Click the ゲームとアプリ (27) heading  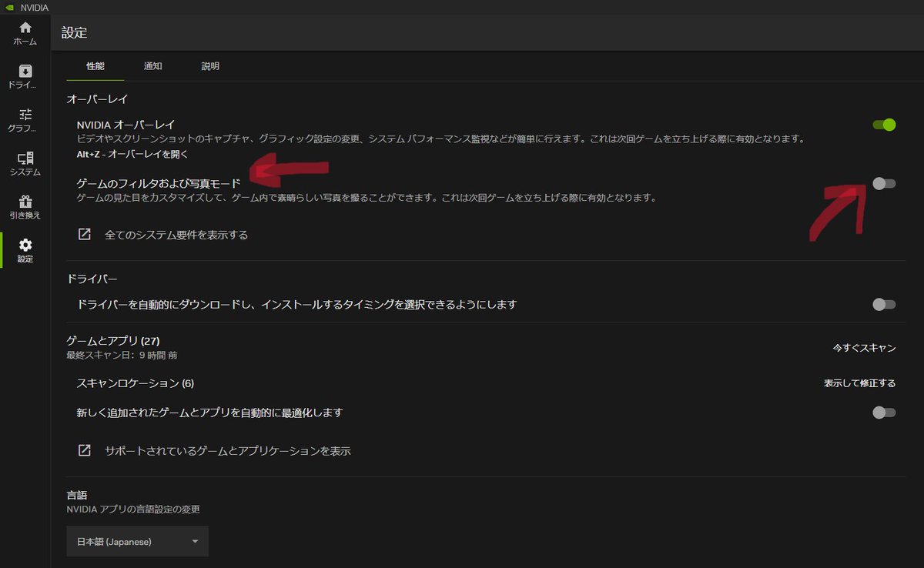coord(113,341)
